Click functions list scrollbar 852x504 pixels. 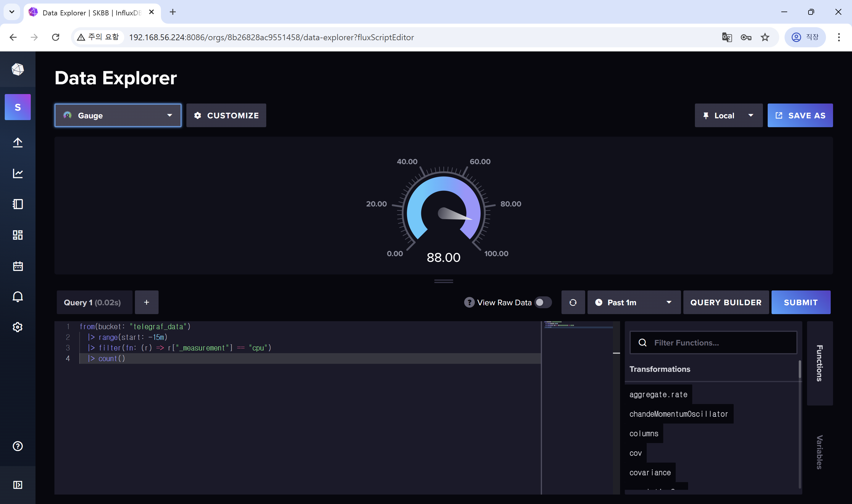click(x=800, y=369)
